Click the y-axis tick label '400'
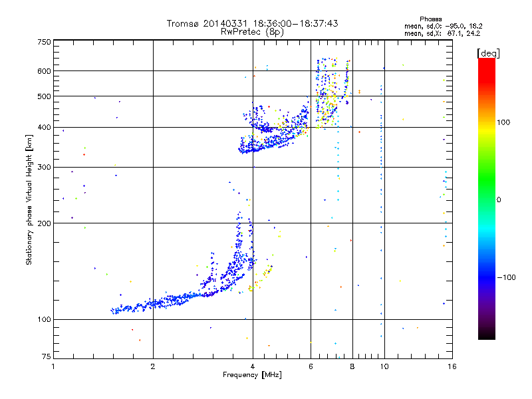 (x=44, y=128)
